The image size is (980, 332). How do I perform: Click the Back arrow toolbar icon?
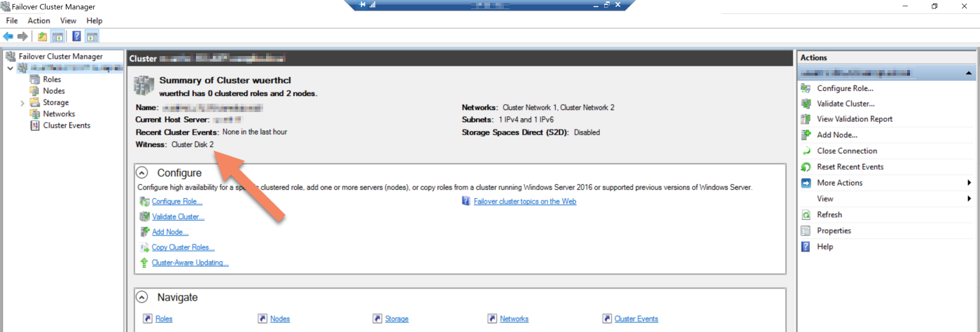(8, 36)
